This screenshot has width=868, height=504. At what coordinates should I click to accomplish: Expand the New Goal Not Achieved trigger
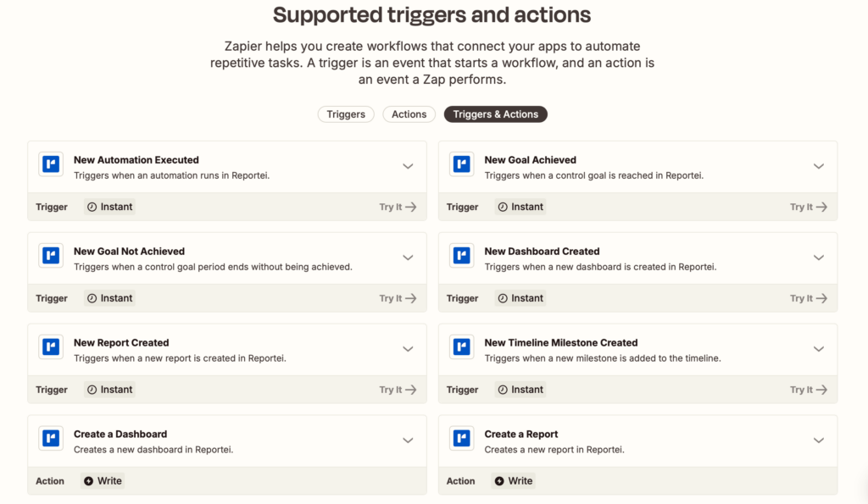[408, 258]
